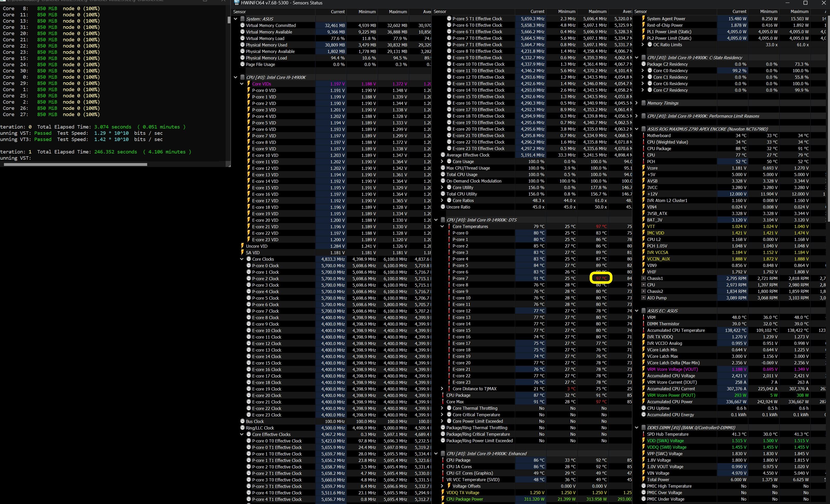The image size is (830, 504).
Task: Click the horizontal scrollbar in the console window
Action: [76, 165]
